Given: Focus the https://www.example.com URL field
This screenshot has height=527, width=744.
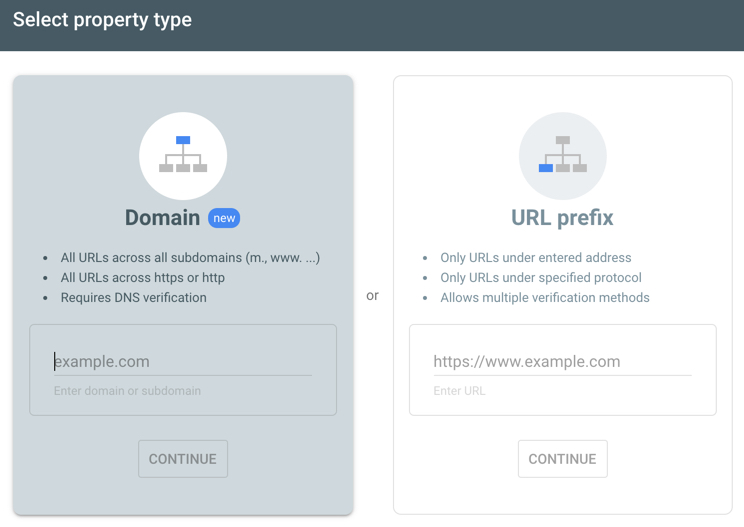Looking at the screenshot, I should click(x=562, y=362).
